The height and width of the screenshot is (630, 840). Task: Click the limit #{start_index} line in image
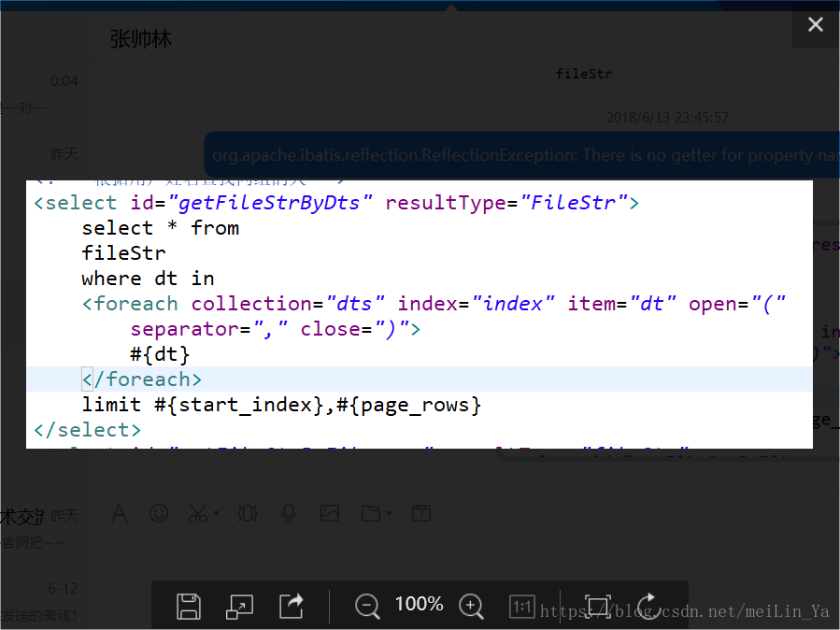tap(281, 405)
